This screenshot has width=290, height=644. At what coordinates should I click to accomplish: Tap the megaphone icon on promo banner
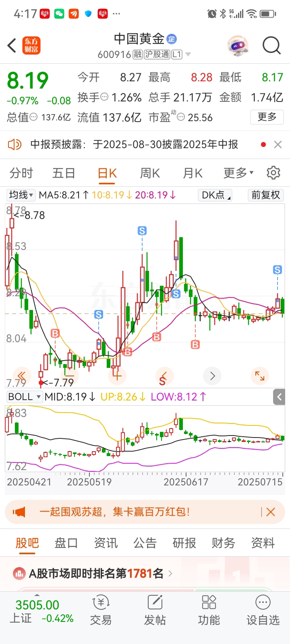[19, 512]
